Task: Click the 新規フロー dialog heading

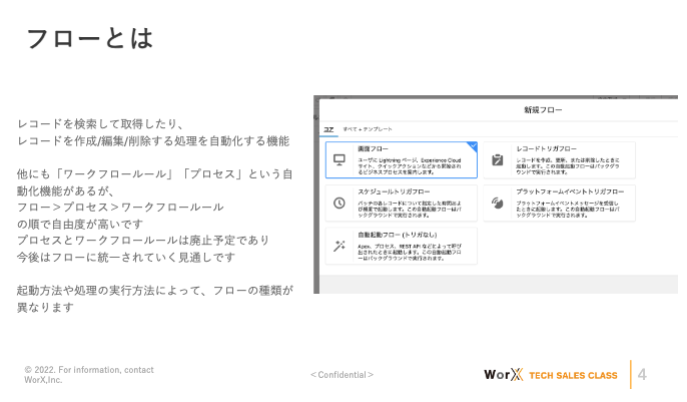Action: [x=543, y=109]
